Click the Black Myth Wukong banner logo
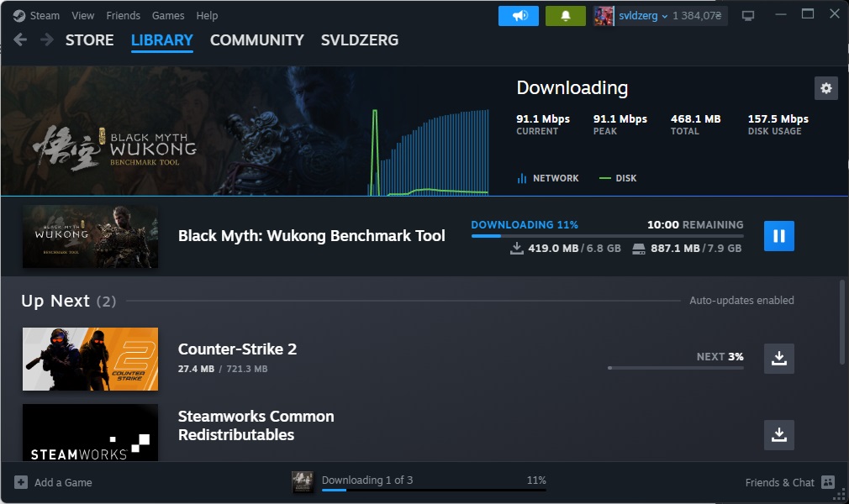This screenshot has height=504, width=849. (115, 148)
